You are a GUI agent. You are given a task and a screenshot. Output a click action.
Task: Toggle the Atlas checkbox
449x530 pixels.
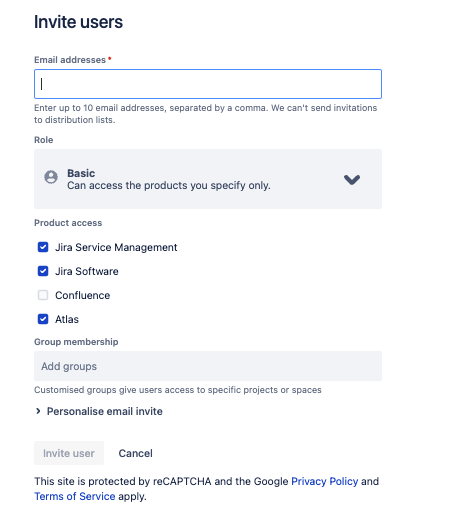tap(43, 319)
